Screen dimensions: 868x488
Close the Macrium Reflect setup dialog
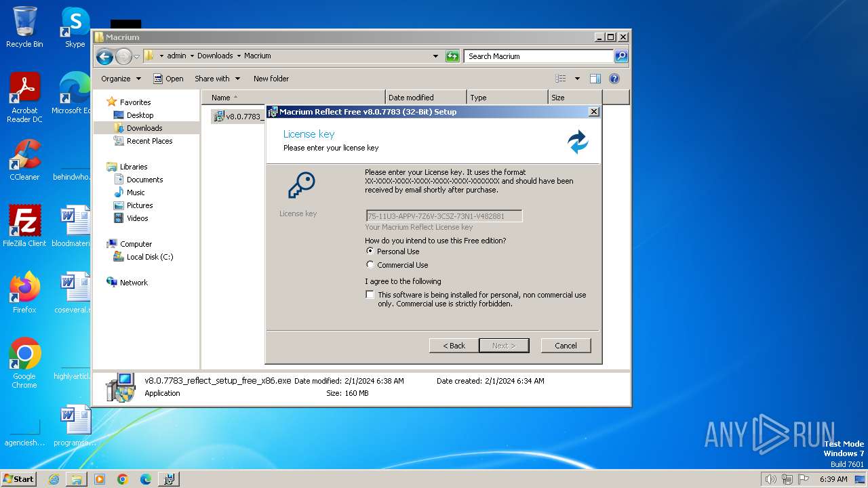(593, 112)
